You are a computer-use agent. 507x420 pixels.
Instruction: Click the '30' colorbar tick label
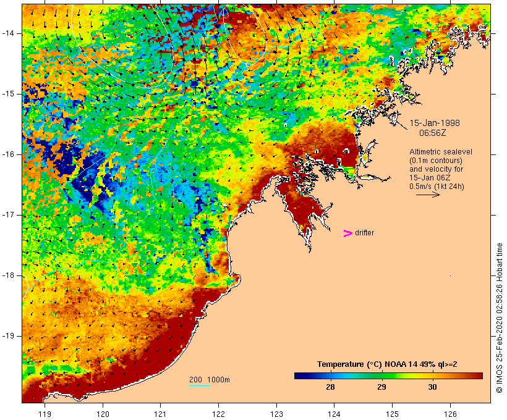pyautogui.click(x=432, y=387)
